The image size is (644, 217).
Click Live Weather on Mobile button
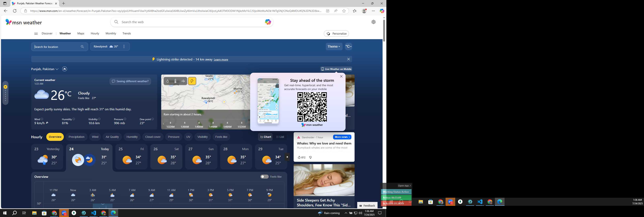pos(336,69)
